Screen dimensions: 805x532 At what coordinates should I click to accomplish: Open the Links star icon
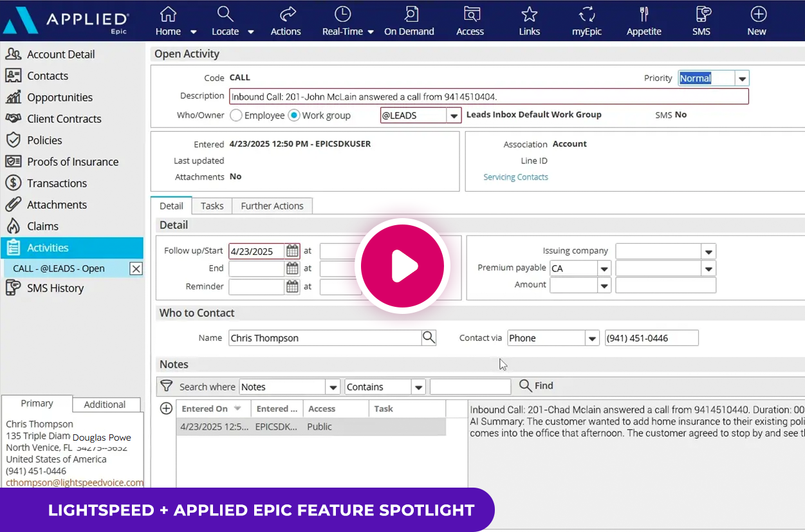point(530,14)
